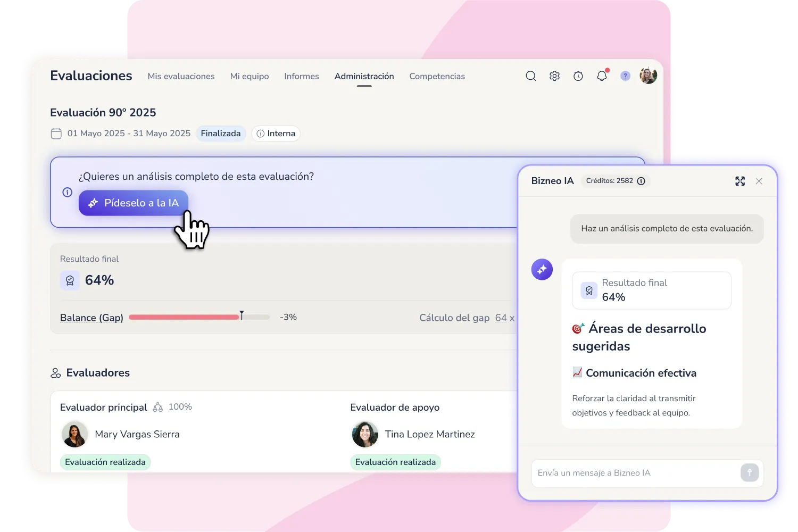This screenshot has width=798, height=532.
Task: Click the Áreas de desarrollo sugeridas heading
Action: 639,337
